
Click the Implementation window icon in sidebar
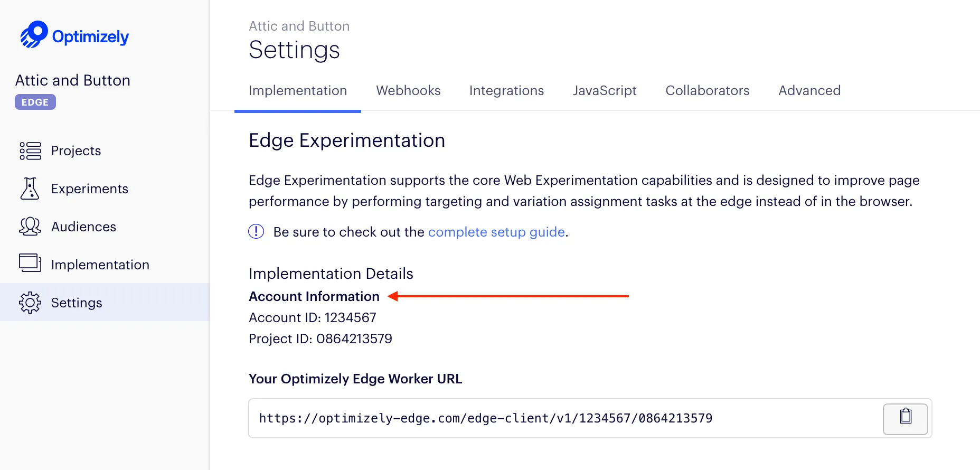(x=30, y=263)
